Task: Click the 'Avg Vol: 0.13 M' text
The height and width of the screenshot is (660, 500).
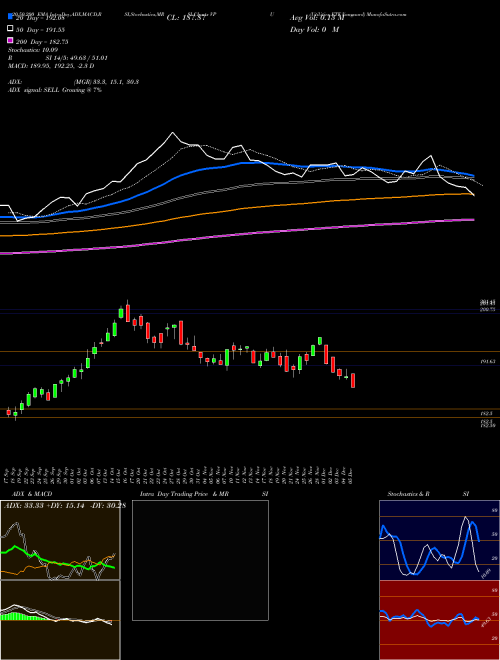Action: click(317, 18)
